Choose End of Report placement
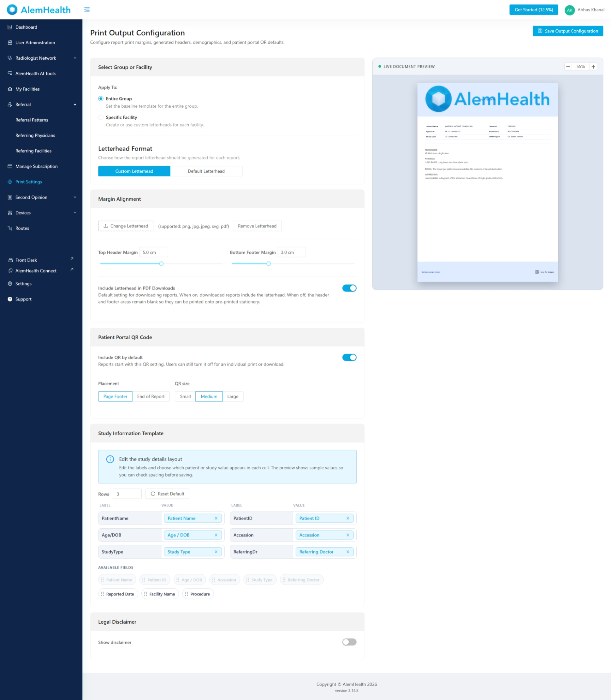 151,396
